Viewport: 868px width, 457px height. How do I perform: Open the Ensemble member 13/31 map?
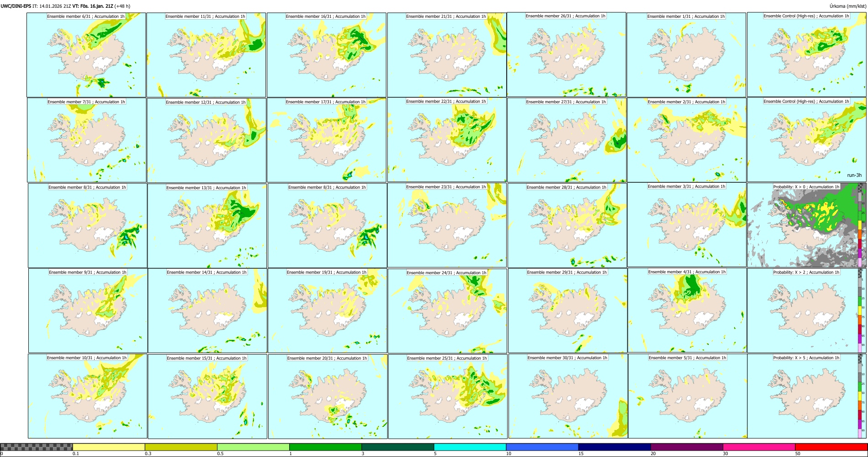207,226
